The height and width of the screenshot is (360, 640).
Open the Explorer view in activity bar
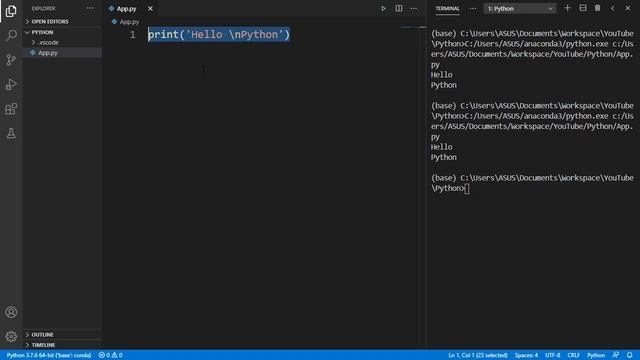point(11,11)
